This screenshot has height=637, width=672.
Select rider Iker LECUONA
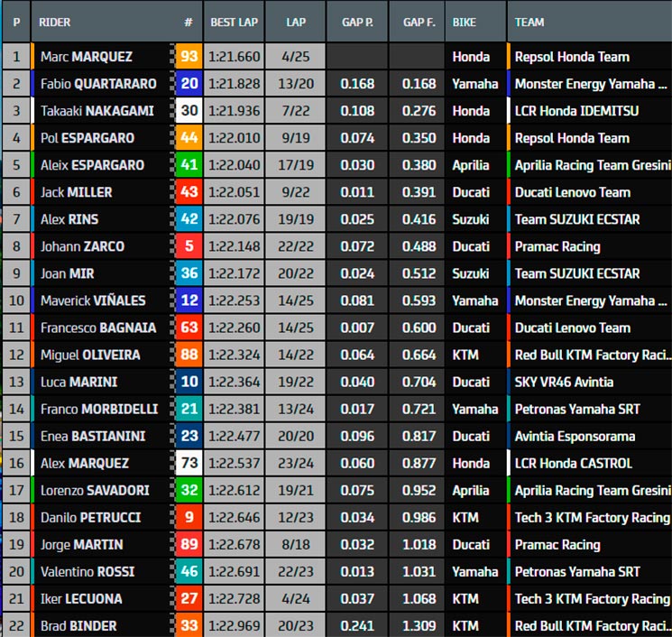tap(81, 598)
